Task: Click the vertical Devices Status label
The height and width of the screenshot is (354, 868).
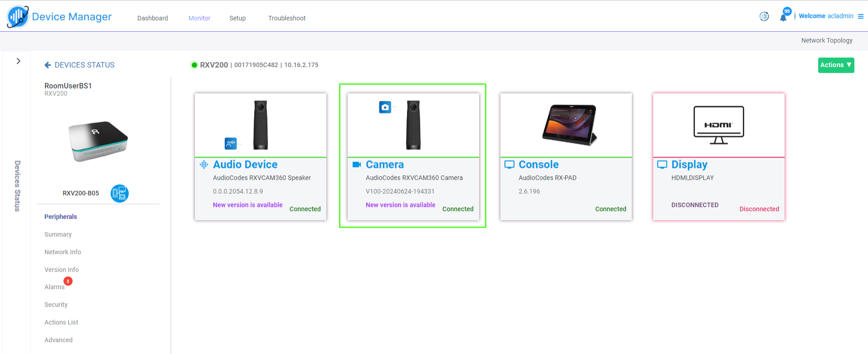Action: point(17,186)
